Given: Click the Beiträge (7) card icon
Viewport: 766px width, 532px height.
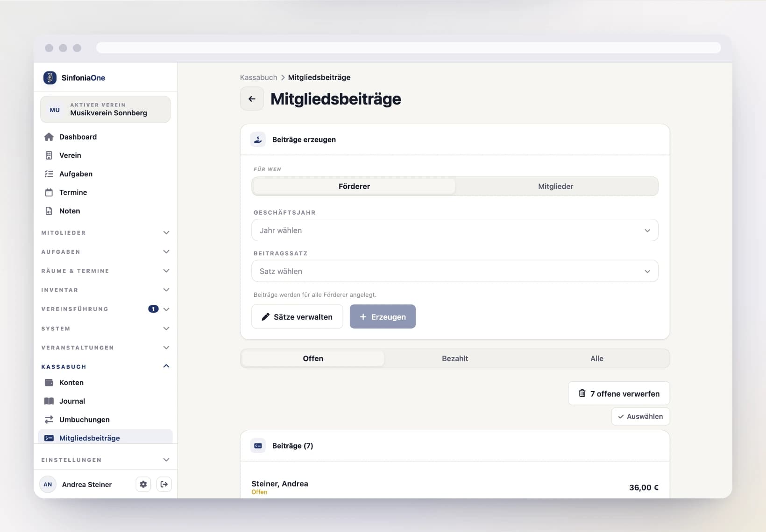Looking at the screenshot, I should coord(258,446).
